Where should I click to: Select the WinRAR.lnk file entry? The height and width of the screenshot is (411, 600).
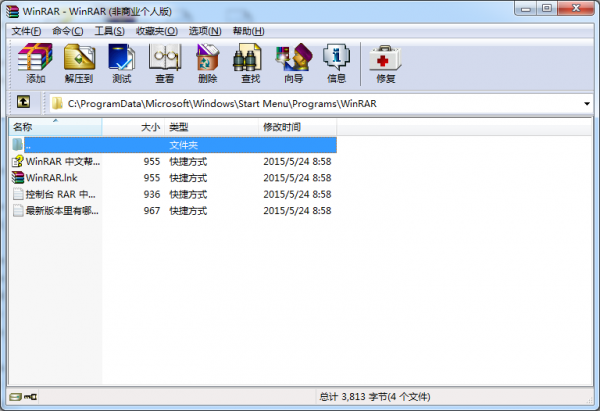[51, 178]
